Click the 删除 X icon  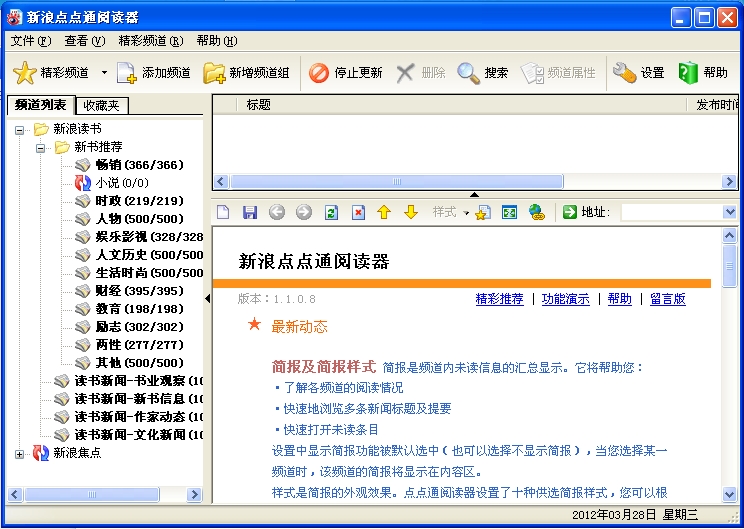pos(405,73)
